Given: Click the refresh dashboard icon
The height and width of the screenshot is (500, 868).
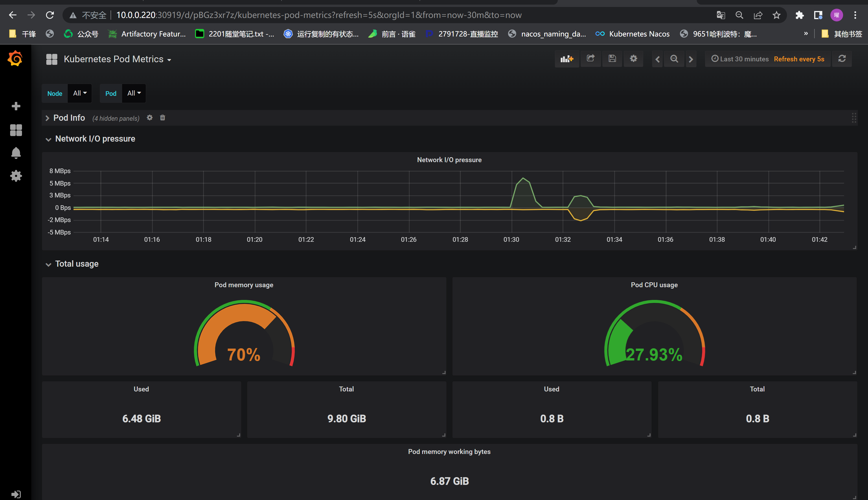Looking at the screenshot, I should coord(842,59).
